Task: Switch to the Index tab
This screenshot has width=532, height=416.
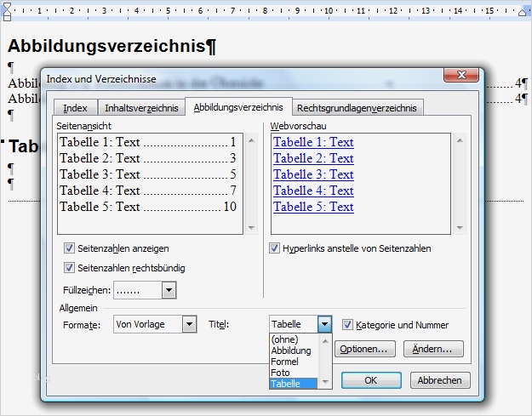Action: pos(75,108)
